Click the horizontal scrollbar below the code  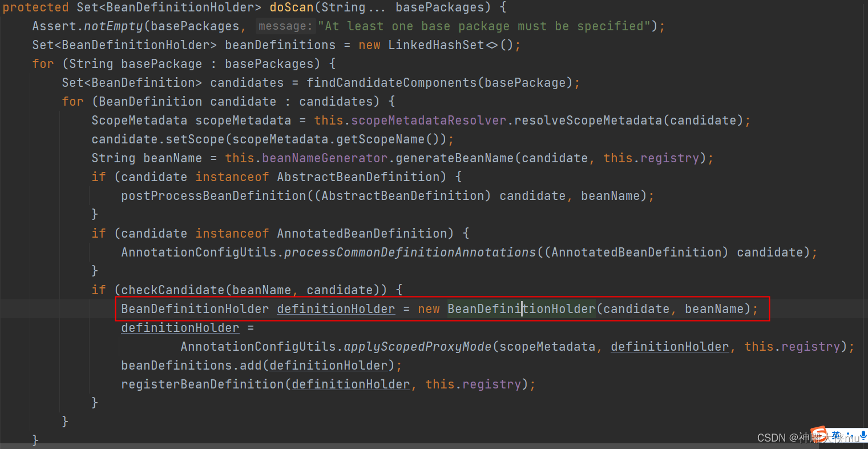(409, 446)
